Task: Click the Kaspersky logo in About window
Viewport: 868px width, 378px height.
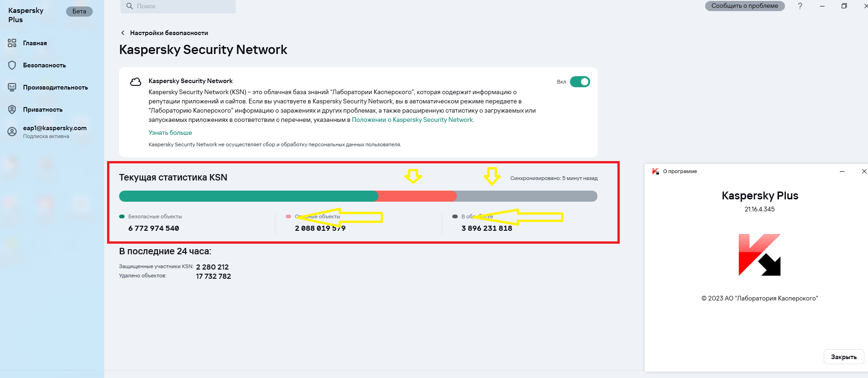Action: (760, 255)
